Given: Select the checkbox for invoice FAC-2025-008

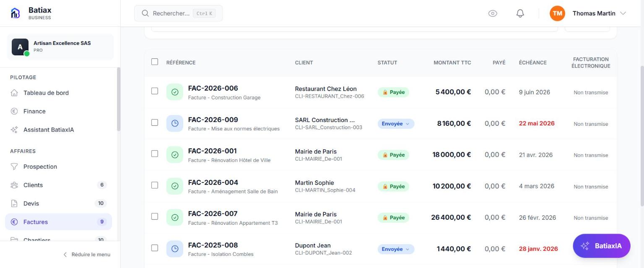Looking at the screenshot, I should click(155, 248).
